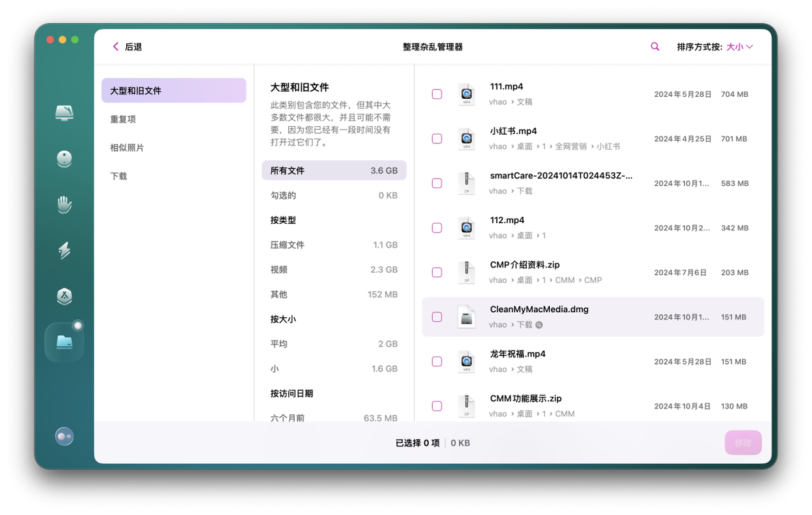This screenshot has width=812, height=515.
Task: Tick the CMP介绍资料.zip checkbox
Action: (x=437, y=272)
